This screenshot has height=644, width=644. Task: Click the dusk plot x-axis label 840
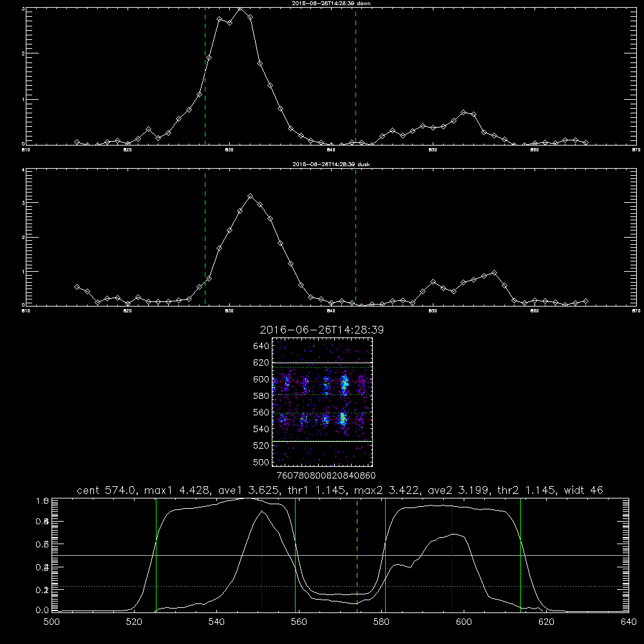click(331, 311)
